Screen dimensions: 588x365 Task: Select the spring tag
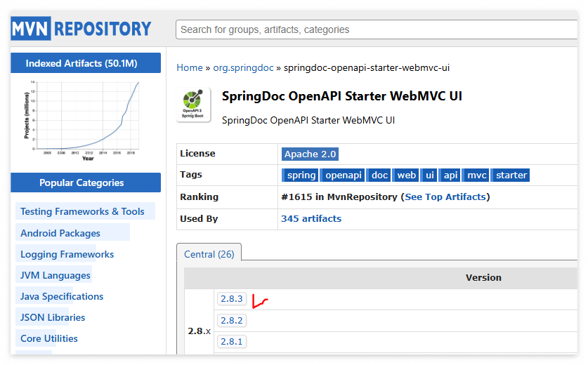point(300,175)
